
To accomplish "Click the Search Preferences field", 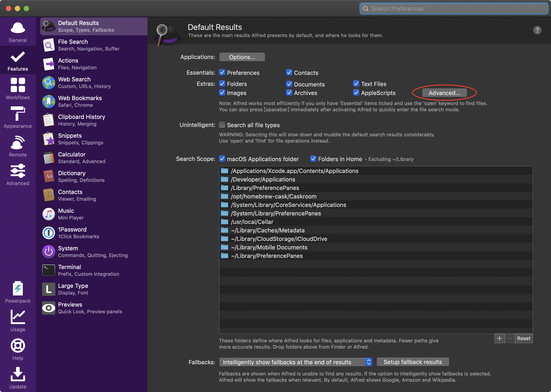I will point(454,9).
